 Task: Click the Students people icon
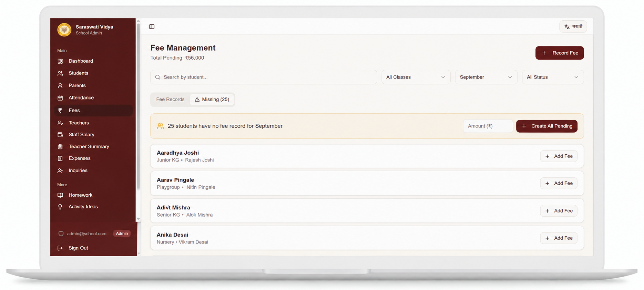coord(60,73)
